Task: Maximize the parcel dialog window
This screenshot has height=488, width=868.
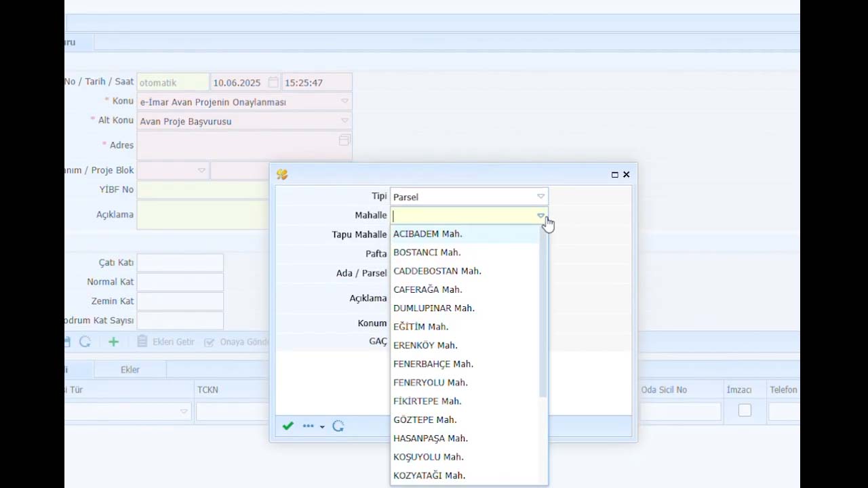Action: point(615,175)
